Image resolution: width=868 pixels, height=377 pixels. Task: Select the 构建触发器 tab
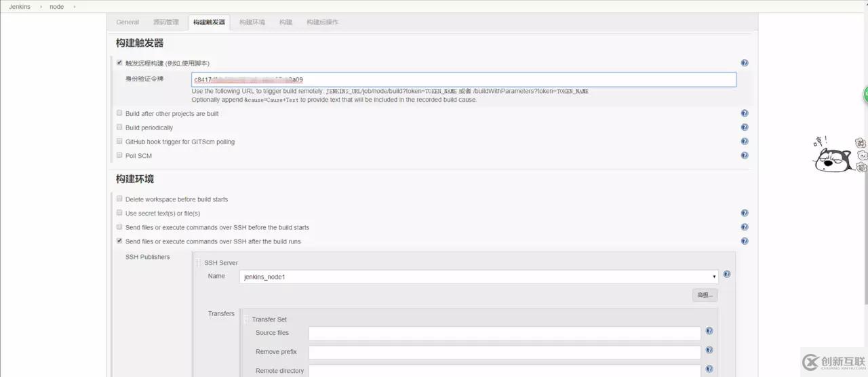coord(209,22)
